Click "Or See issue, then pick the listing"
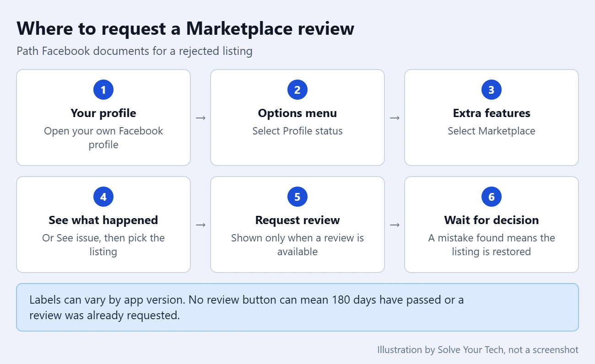Viewport: 595px width, 364px height. click(x=103, y=245)
